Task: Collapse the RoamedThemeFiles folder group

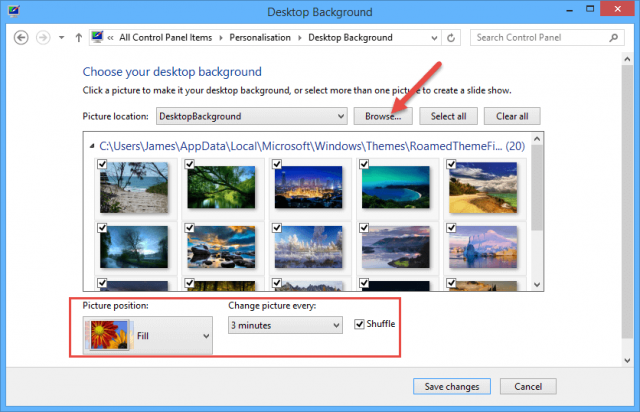Action: pyautogui.click(x=92, y=146)
